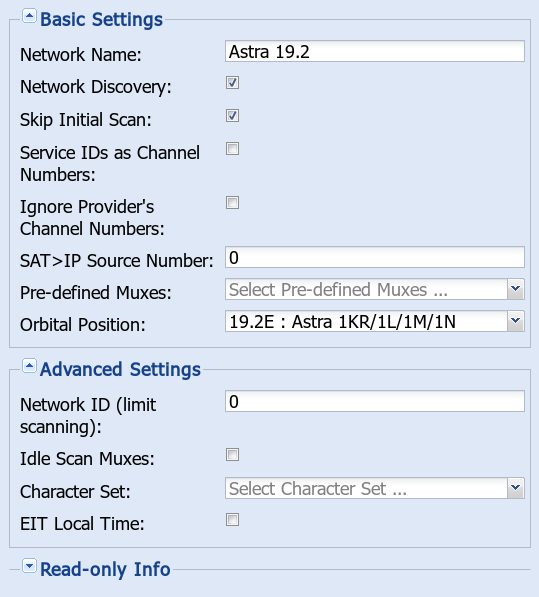Uncheck the Skip Initial Scan checkbox
The image size is (539, 597).
[x=232, y=115]
